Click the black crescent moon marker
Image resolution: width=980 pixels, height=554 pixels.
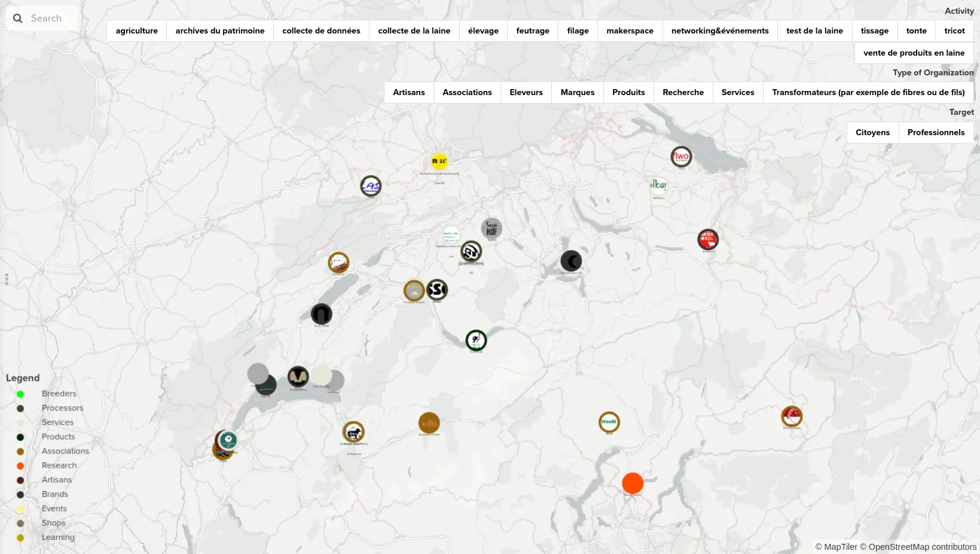coord(571,261)
